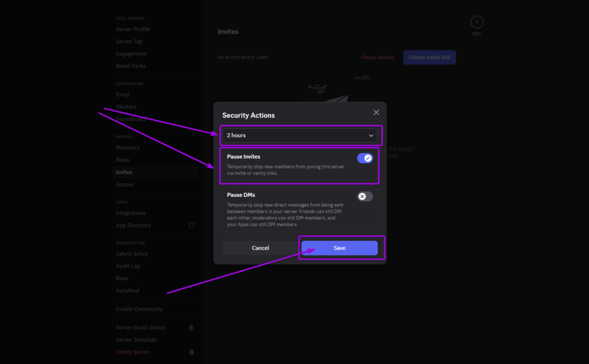Go to the Safety Setup section

coord(131,254)
